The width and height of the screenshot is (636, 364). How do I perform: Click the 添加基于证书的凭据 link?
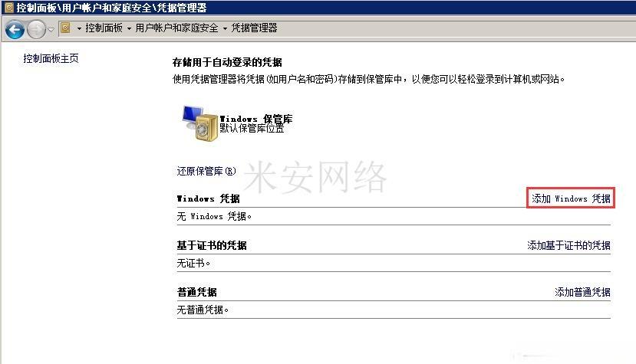click(x=568, y=245)
